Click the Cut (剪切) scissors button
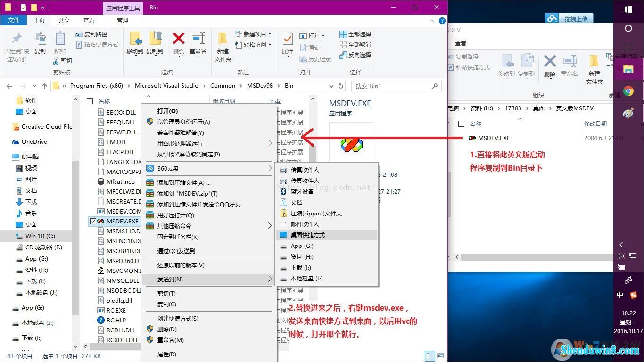Screen dimensions: 644x362 (x=63, y=61)
